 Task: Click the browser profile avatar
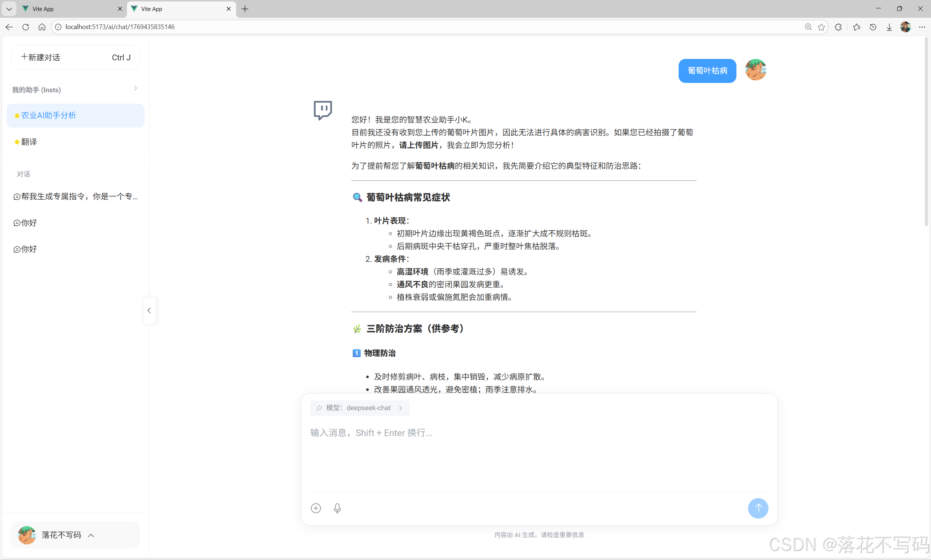(x=905, y=27)
